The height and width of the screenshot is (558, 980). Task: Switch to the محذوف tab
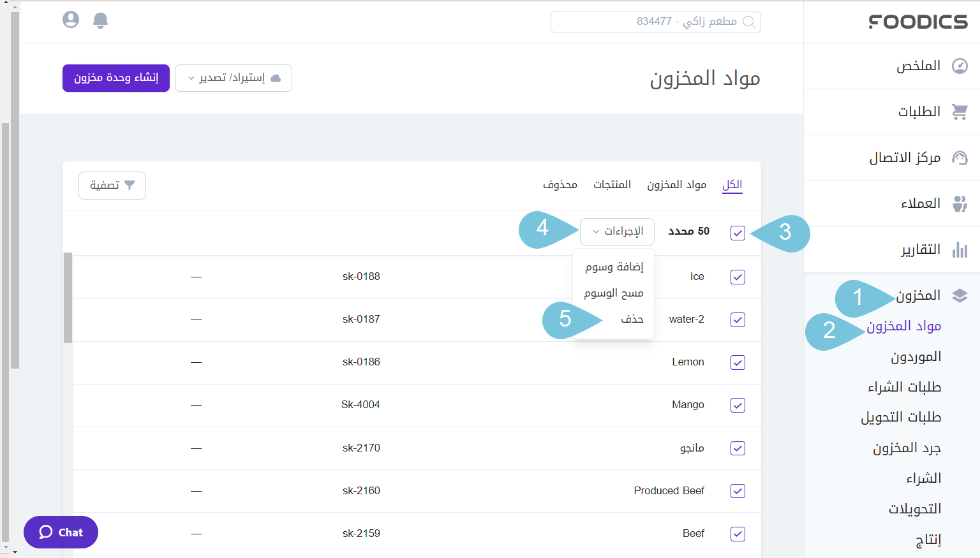click(560, 185)
